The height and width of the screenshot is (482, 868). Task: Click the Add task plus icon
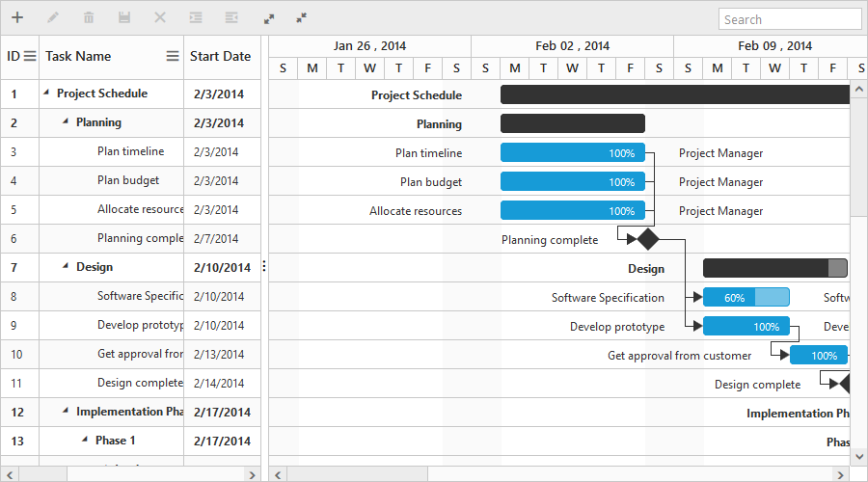point(17,17)
